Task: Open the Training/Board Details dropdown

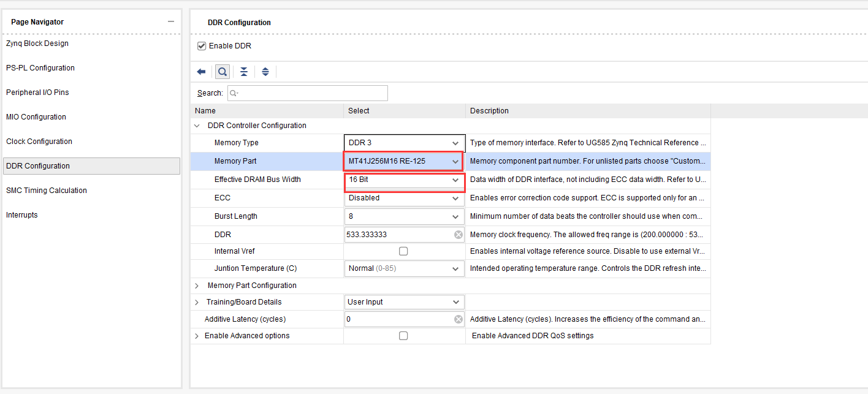Action: pyautogui.click(x=404, y=302)
